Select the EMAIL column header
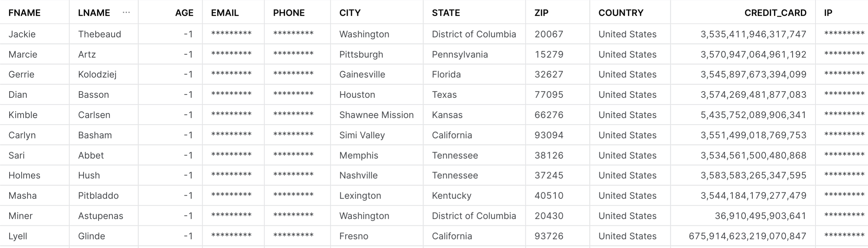 [x=225, y=13]
